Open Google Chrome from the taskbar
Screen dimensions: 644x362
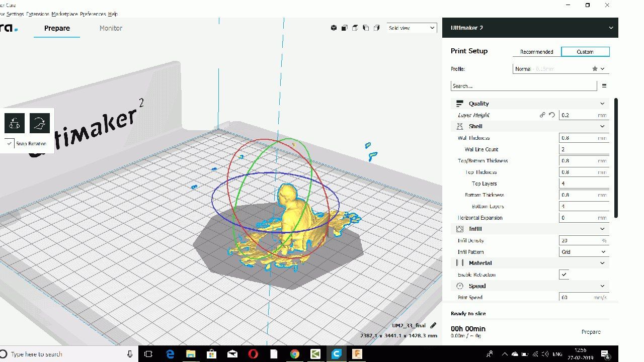(295, 354)
